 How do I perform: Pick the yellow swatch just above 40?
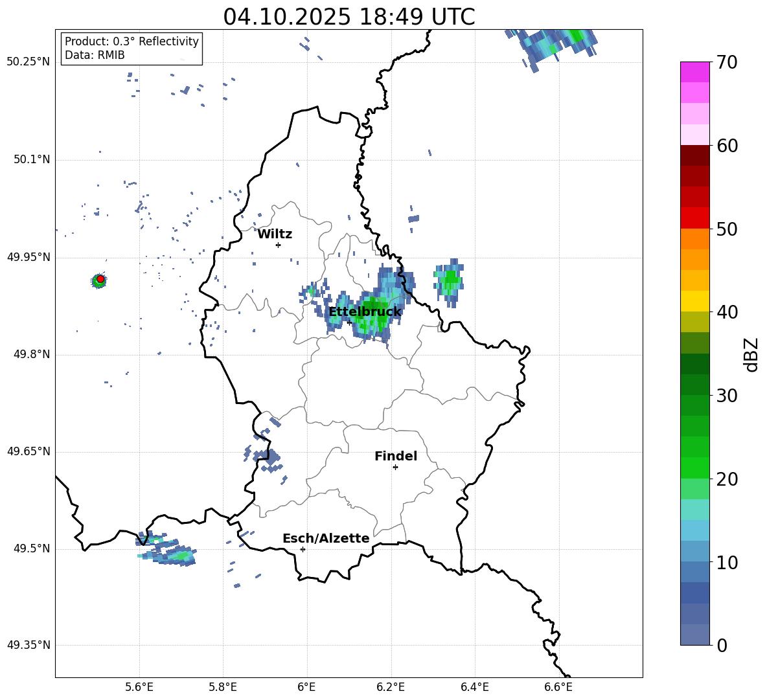click(695, 301)
